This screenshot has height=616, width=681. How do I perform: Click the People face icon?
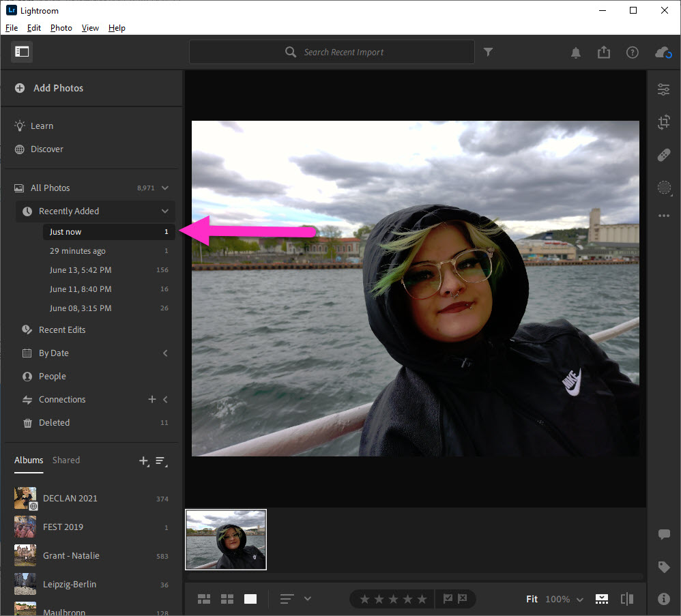[x=27, y=377]
